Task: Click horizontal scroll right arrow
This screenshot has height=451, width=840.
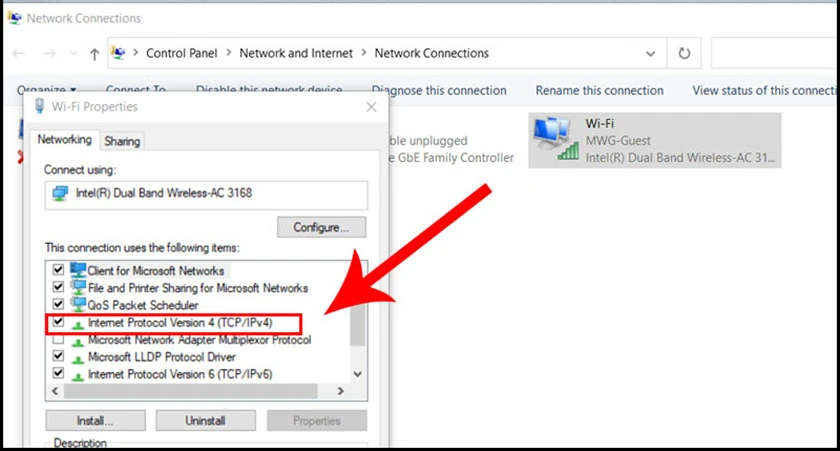Action: tap(340, 391)
